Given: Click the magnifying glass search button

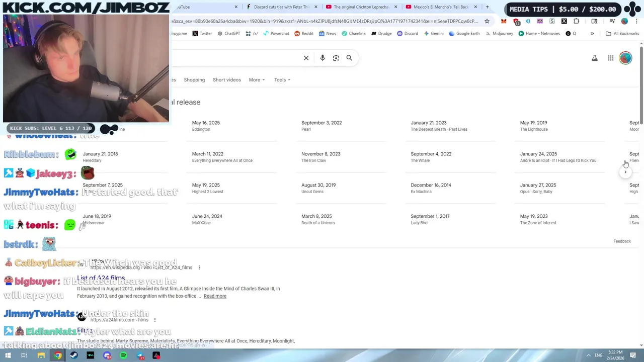Looking at the screenshot, I should 349,58.
